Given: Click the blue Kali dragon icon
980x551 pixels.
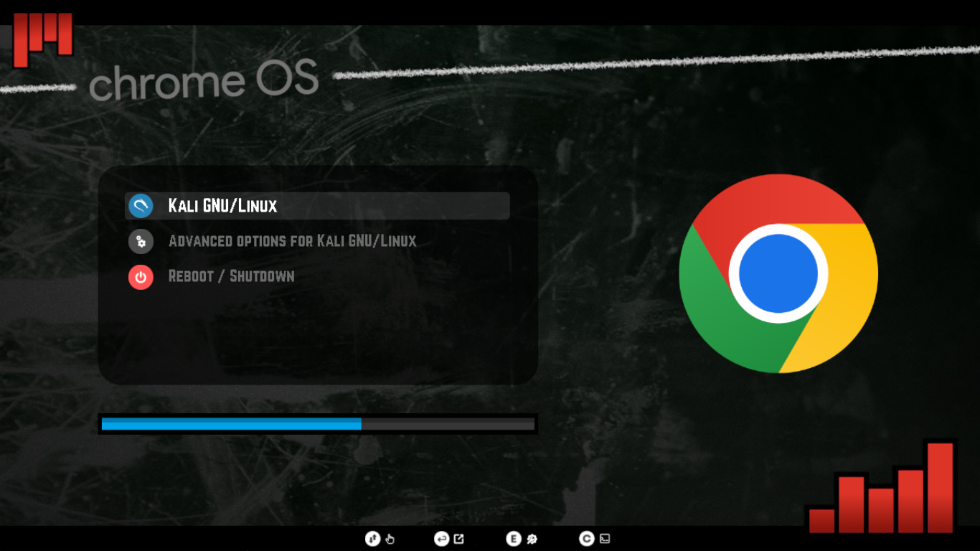Looking at the screenshot, I should [141, 206].
